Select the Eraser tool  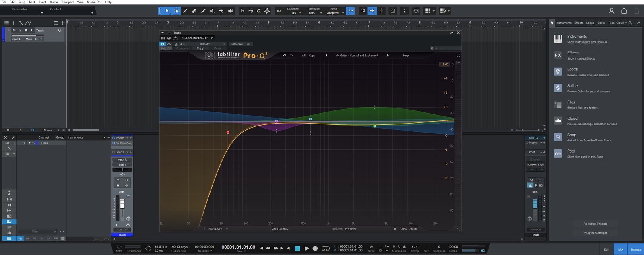[x=194, y=11]
